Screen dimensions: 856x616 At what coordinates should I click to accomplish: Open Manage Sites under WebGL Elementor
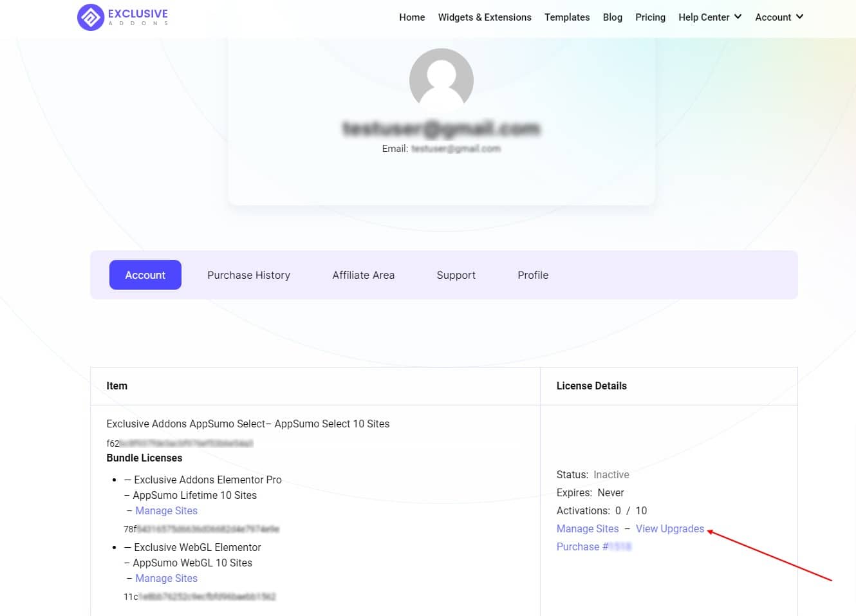pos(166,578)
